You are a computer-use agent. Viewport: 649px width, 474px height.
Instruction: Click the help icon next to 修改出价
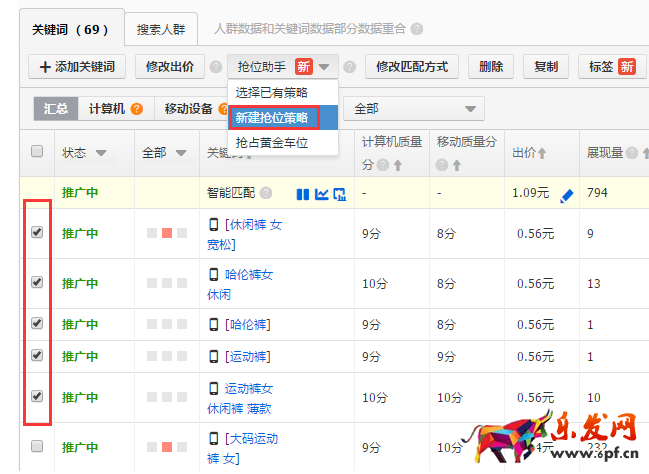(x=215, y=68)
